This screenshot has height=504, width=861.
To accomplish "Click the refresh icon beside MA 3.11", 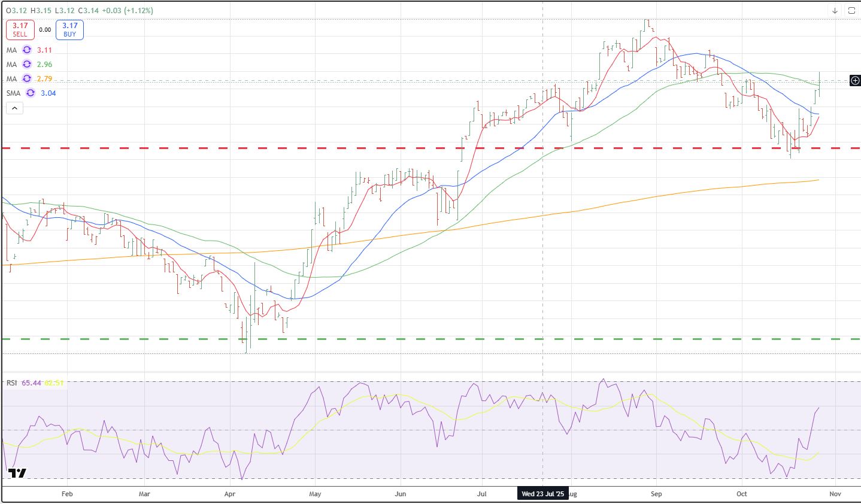I will [27, 50].
